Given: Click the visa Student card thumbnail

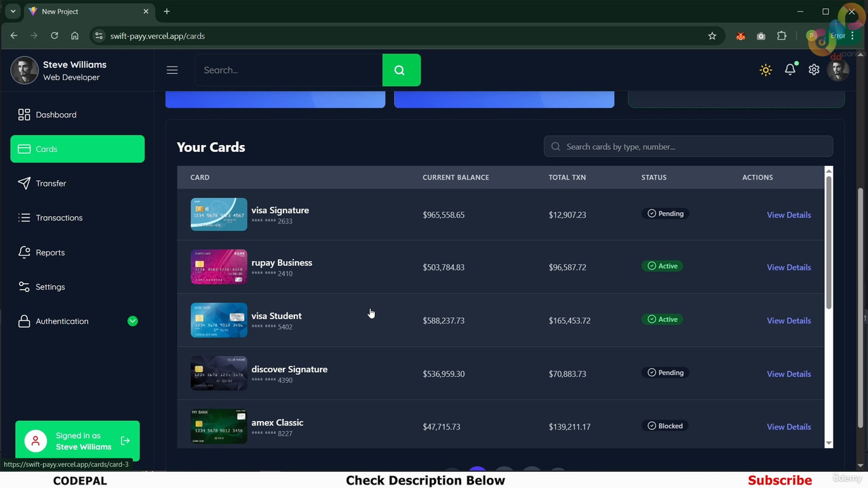Looking at the screenshot, I should tap(219, 320).
